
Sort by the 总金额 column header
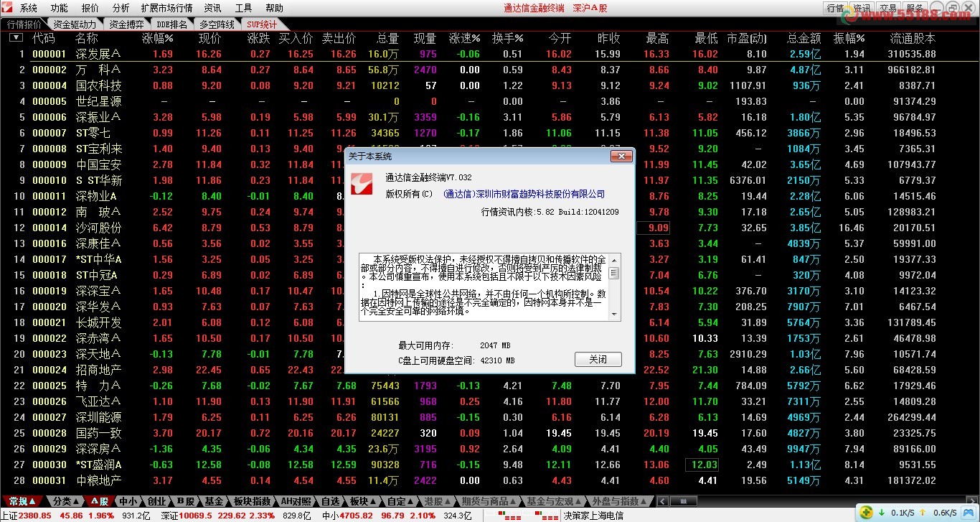coord(804,38)
